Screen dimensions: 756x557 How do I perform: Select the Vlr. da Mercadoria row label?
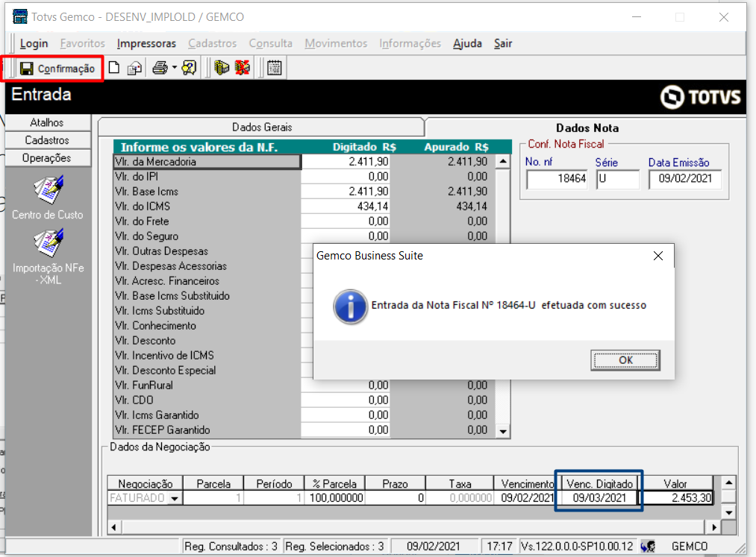(x=207, y=161)
